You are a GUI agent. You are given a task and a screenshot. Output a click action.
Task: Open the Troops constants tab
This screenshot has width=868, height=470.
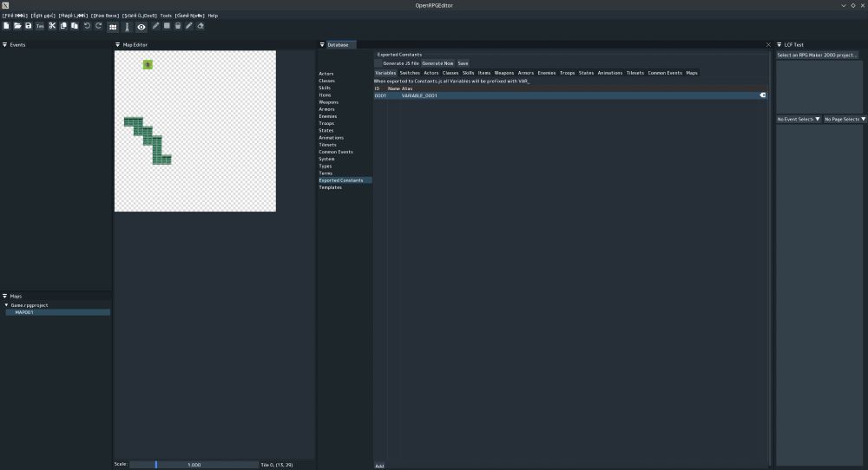pyautogui.click(x=567, y=73)
